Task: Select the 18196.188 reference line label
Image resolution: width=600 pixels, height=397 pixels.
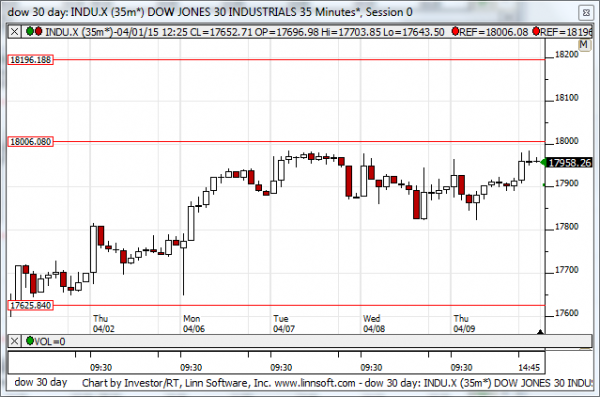Action: pos(31,60)
